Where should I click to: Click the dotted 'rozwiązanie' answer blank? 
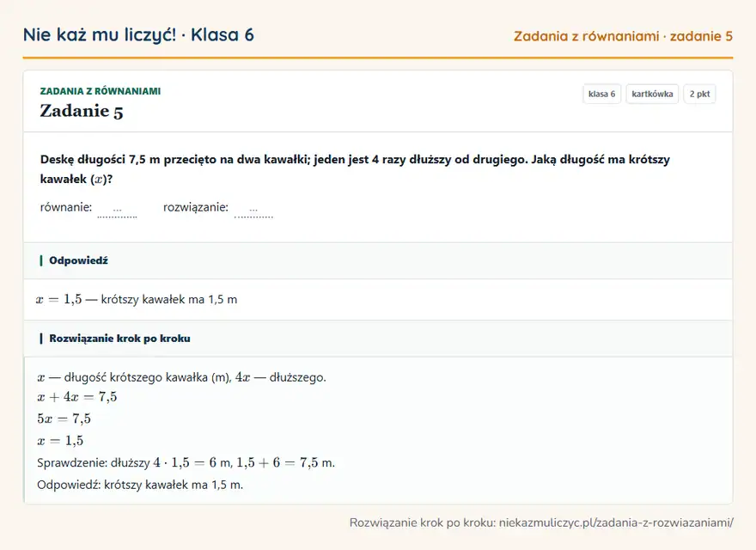pos(253,211)
